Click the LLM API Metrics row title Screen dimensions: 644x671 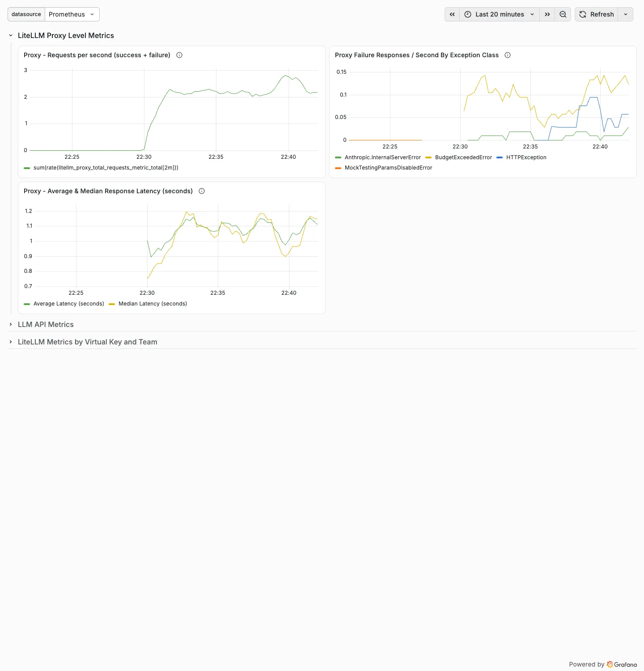tap(46, 324)
